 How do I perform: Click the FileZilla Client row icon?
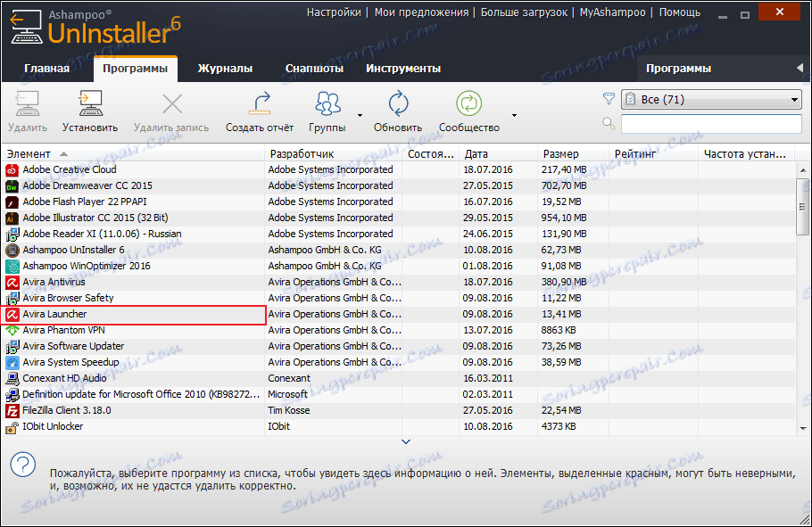(x=12, y=410)
